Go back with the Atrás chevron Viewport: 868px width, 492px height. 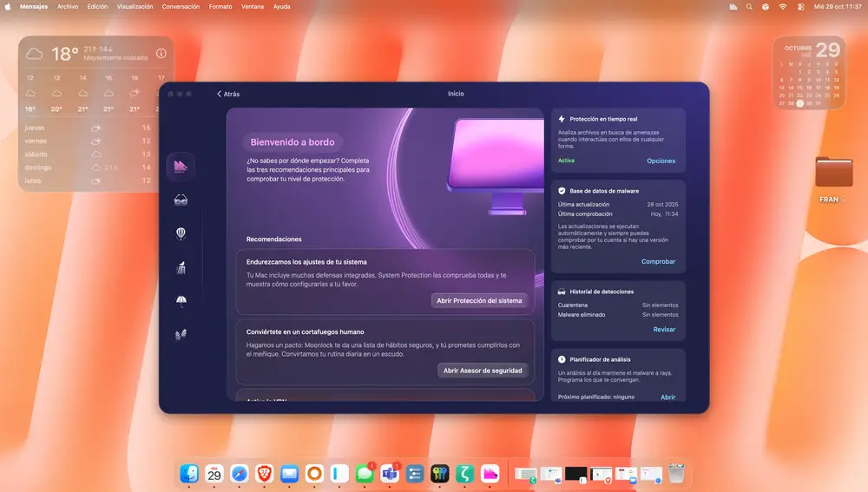[228, 94]
